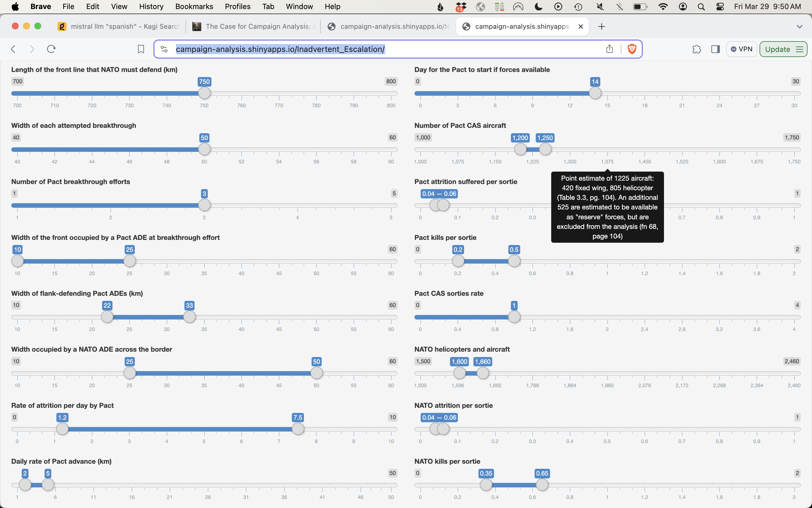
Task: Click the Update button
Action: [783, 49]
